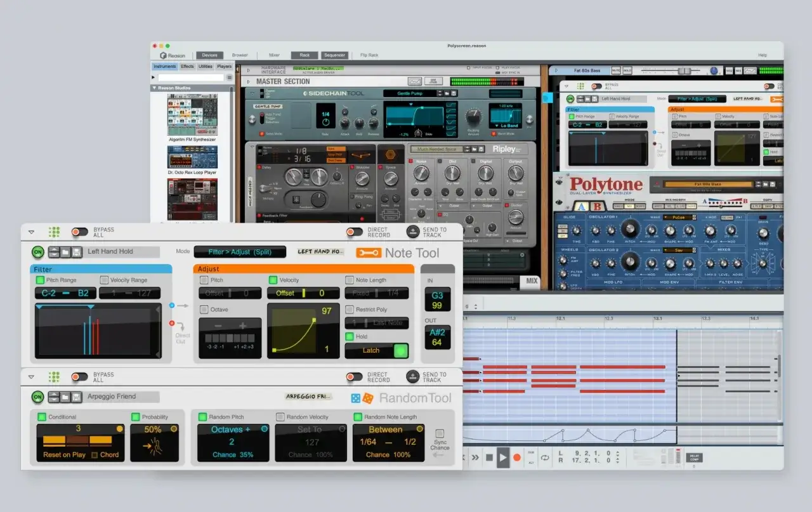Click the green dots grid icon on RandomTool panel

55,377
